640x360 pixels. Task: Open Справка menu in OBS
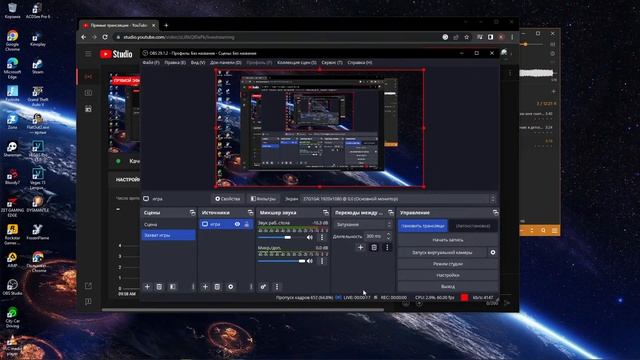pos(360,62)
